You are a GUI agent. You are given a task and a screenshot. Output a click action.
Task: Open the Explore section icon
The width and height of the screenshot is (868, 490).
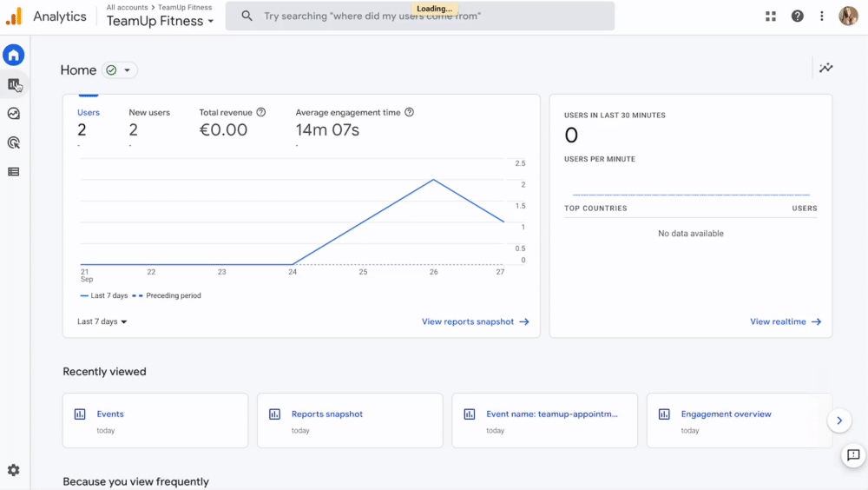pyautogui.click(x=13, y=114)
